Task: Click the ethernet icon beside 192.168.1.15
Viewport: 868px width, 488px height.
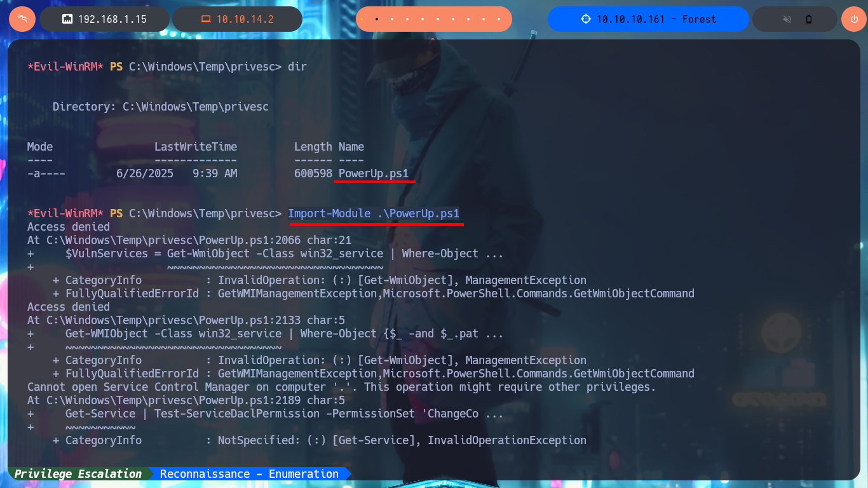Action: click(67, 19)
